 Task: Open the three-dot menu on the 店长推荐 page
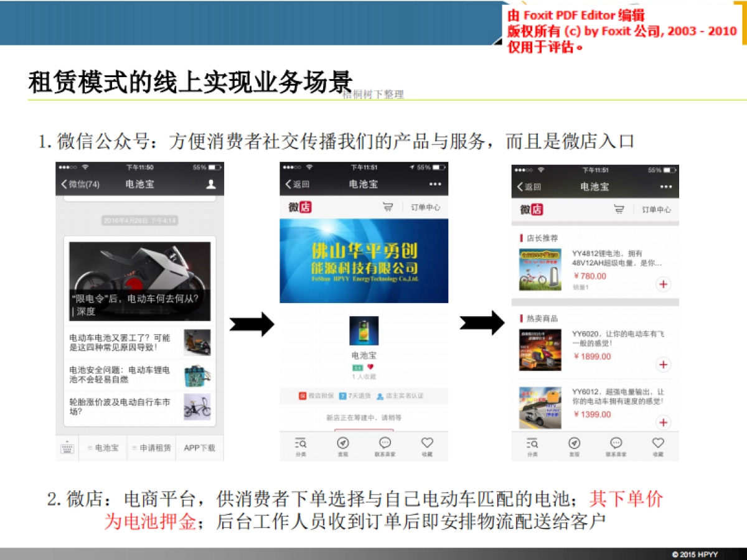666,187
